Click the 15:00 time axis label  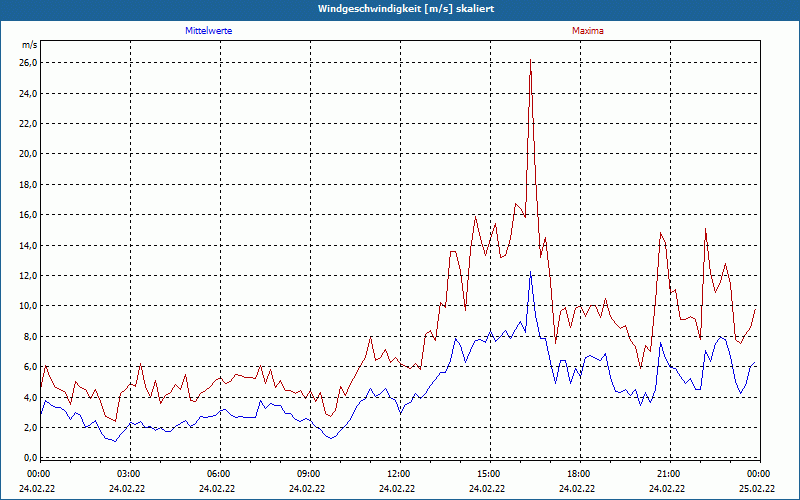click(x=488, y=474)
